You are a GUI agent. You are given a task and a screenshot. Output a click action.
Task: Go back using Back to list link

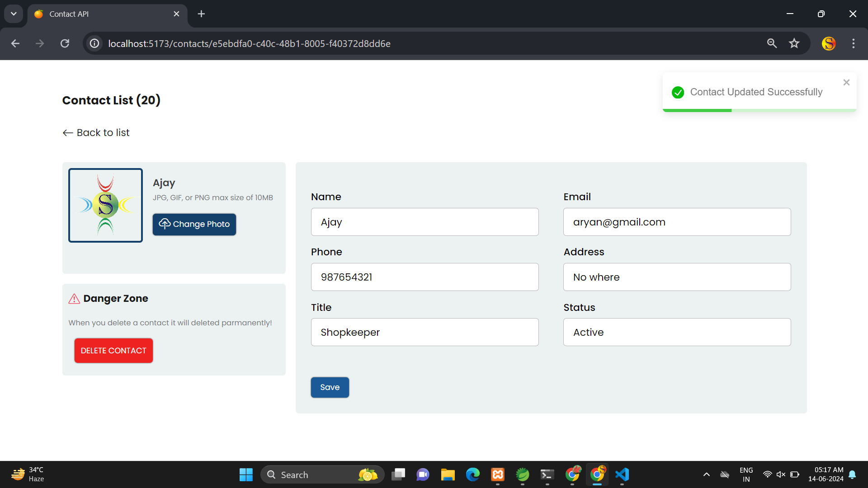coord(96,133)
